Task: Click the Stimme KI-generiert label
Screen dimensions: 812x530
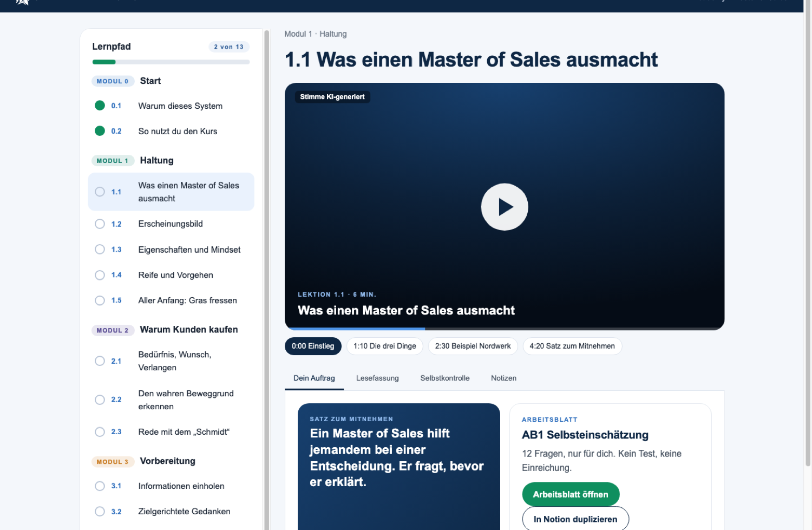Action: click(x=332, y=97)
